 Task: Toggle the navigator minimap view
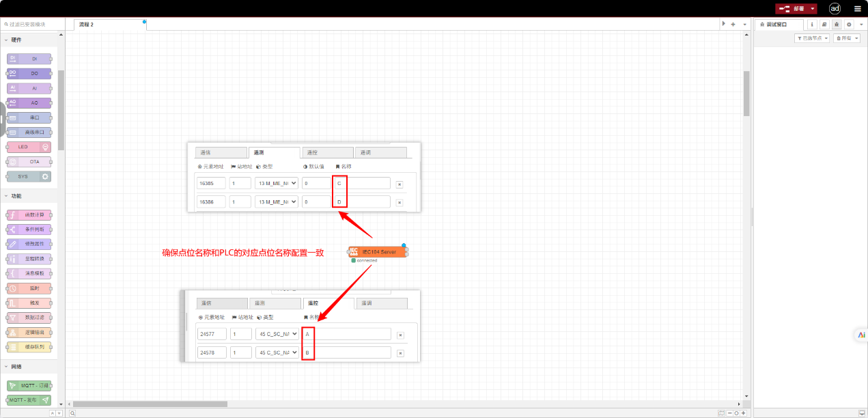click(x=721, y=413)
